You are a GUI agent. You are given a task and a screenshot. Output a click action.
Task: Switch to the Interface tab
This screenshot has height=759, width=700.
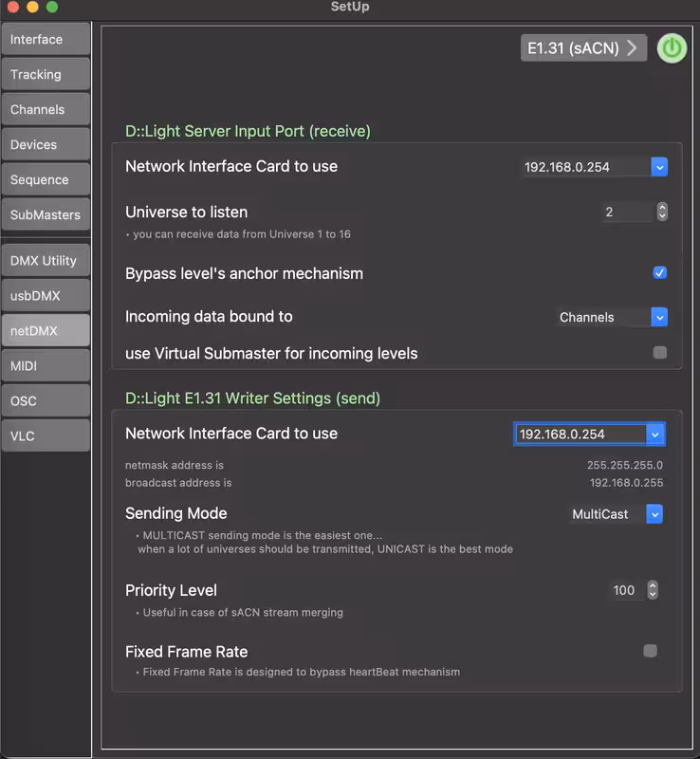click(46, 40)
